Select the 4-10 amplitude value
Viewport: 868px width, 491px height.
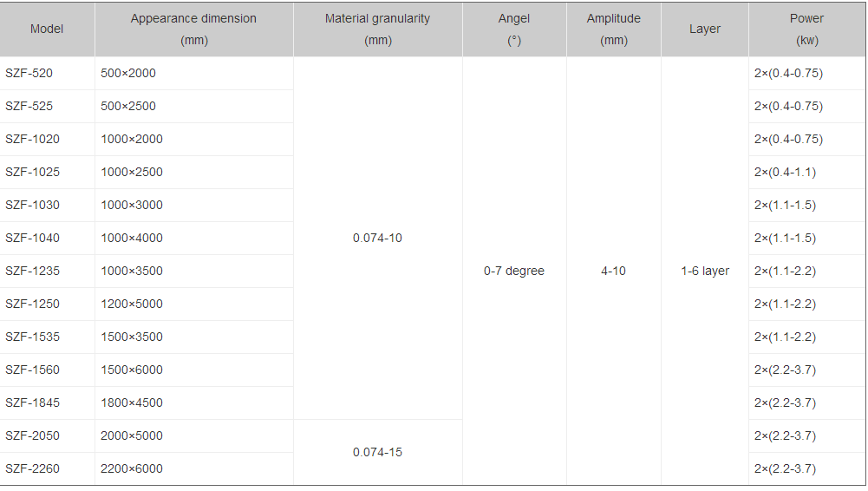[x=613, y=271]
